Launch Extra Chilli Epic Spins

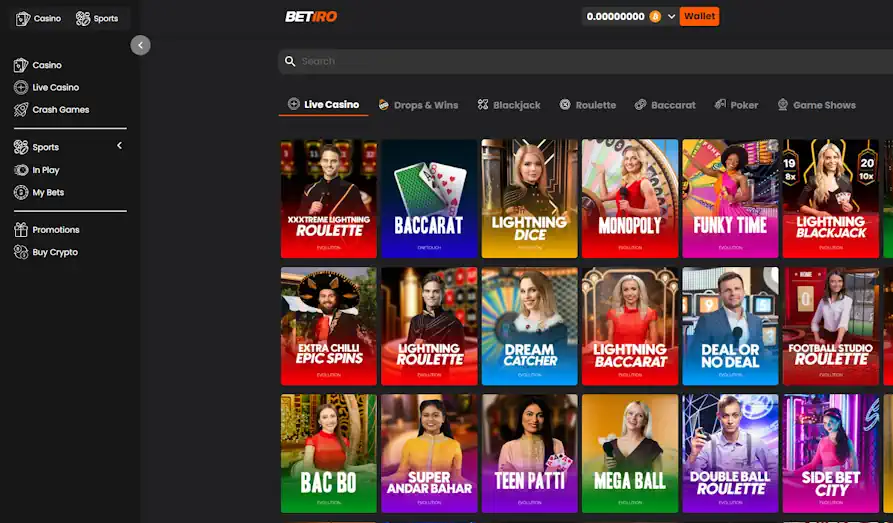pyautogui.click(x=329, y=326)
